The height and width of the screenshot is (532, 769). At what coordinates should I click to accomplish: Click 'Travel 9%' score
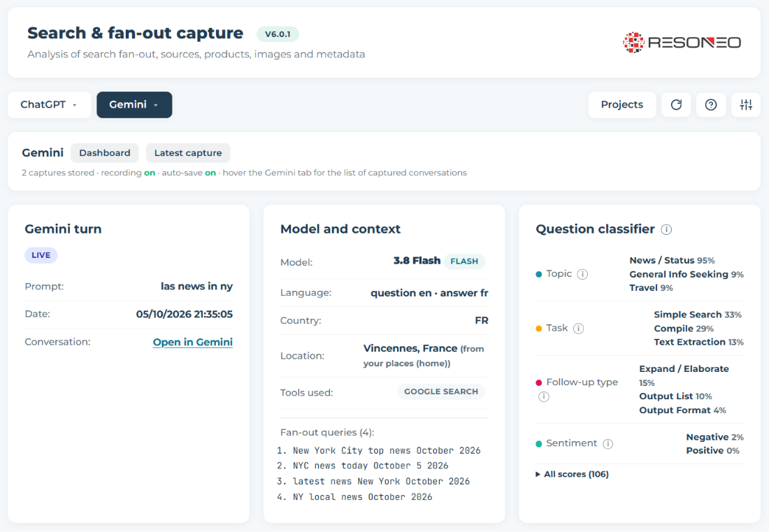tap(651, 288)
